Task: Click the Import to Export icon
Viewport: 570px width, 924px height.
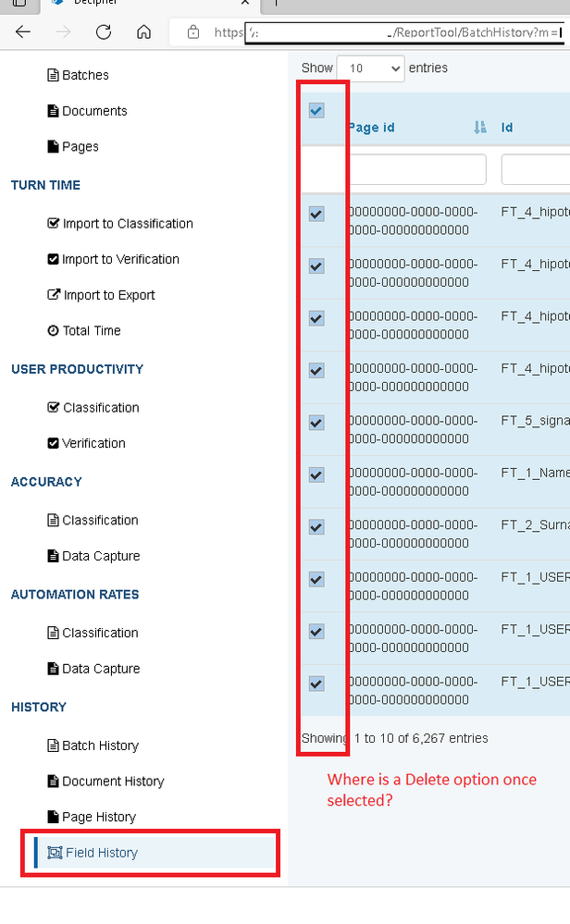Action: click(x=53, y=295)
